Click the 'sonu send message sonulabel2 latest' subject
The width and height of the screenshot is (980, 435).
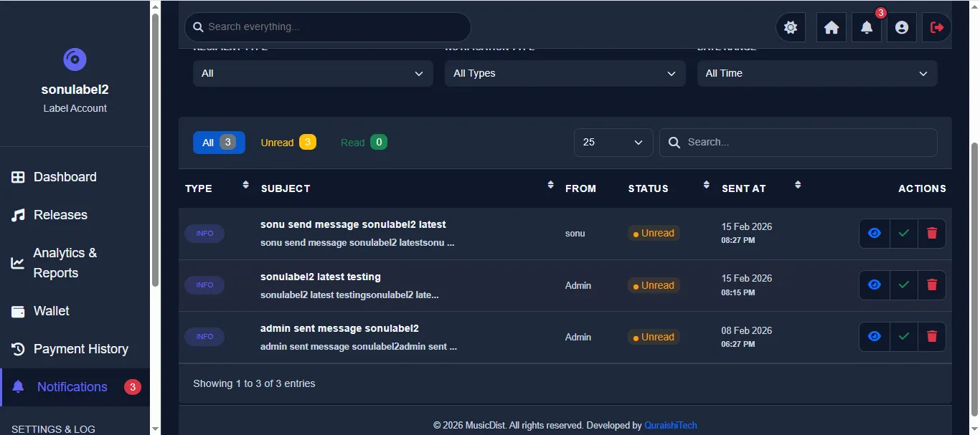click(x=353, y=224)
